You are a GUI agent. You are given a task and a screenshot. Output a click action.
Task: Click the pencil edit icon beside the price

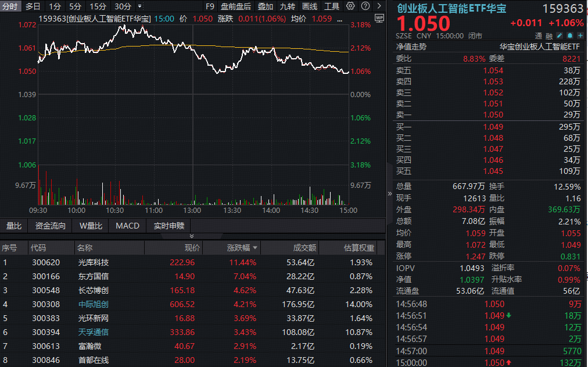559,35
